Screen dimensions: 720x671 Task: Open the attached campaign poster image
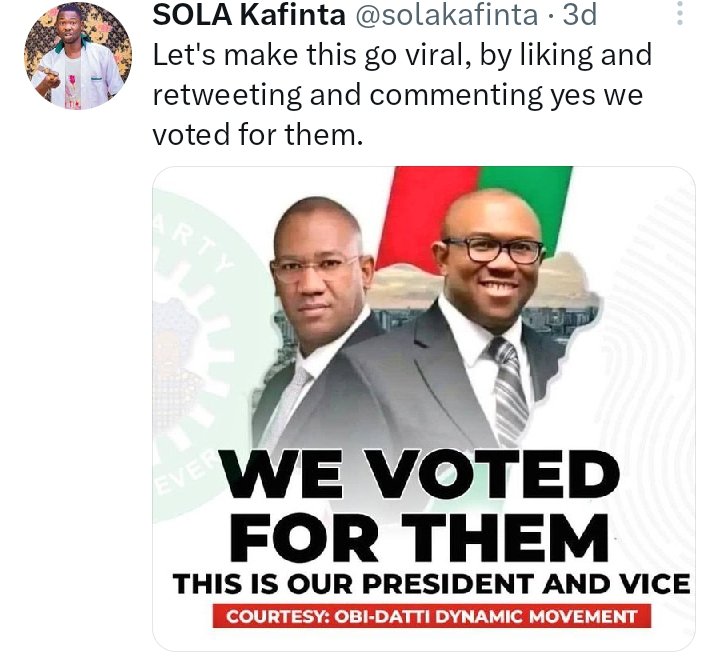[x=423, y=408]
